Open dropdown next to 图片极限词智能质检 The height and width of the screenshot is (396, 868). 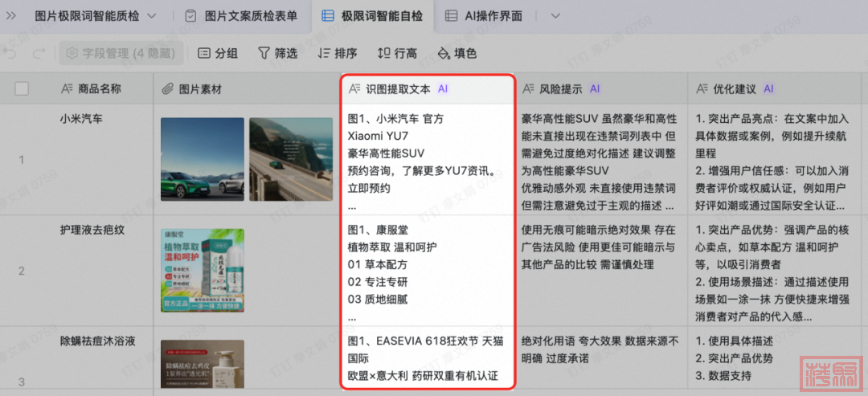click(152, 16)
